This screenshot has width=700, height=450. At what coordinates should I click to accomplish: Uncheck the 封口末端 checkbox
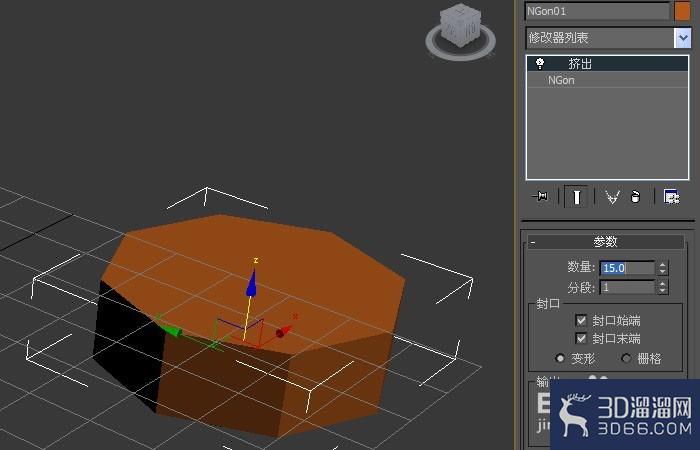pos(581,338)
